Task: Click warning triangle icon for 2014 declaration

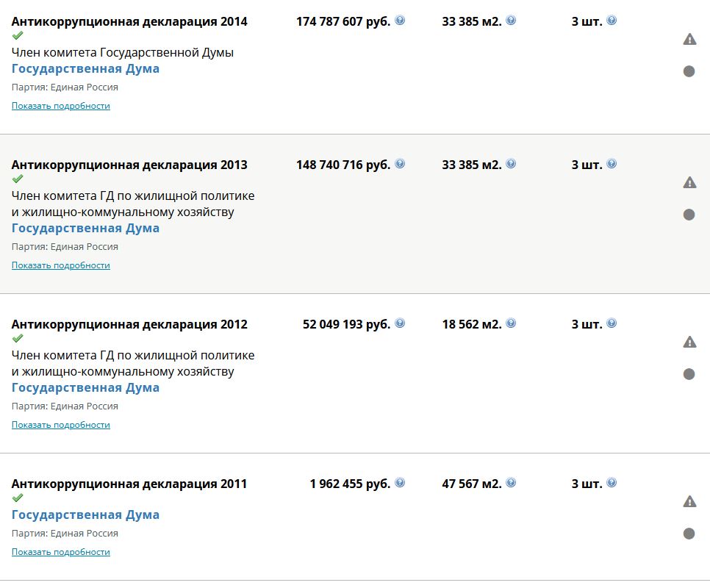Action: pos(689,40)
